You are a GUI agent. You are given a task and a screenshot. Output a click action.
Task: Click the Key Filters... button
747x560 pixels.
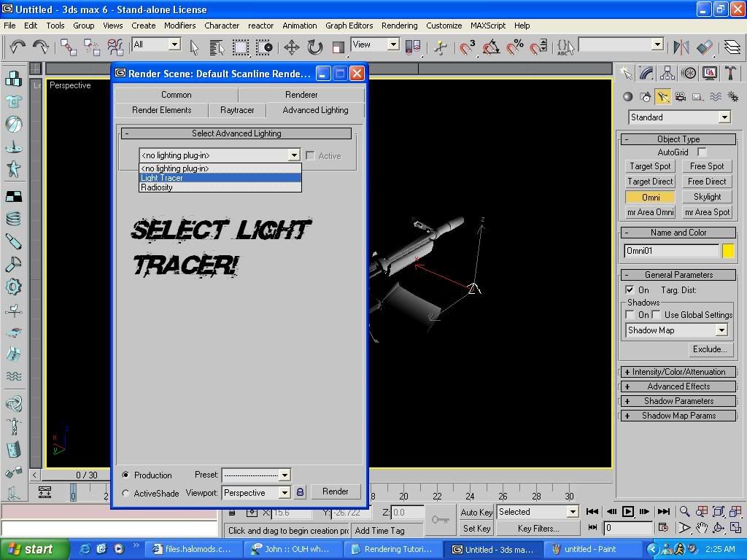pos(538,529)
